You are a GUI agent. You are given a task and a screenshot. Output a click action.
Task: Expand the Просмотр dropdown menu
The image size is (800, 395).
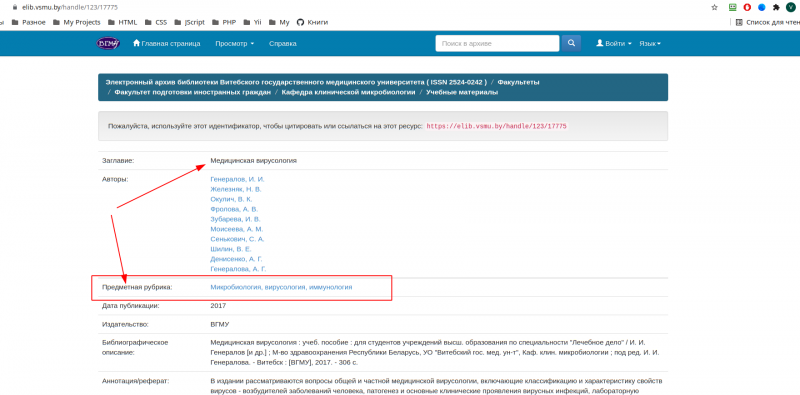[235, 43]
